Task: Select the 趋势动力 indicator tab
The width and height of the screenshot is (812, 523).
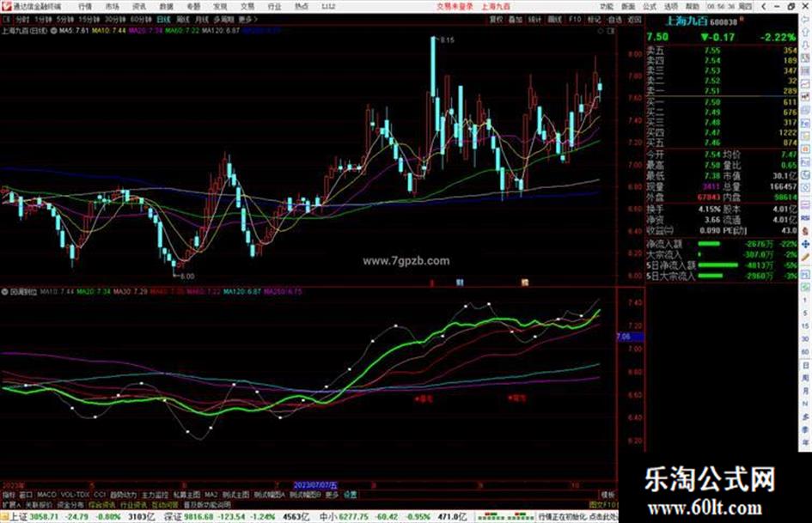Action: click(123, 495)
